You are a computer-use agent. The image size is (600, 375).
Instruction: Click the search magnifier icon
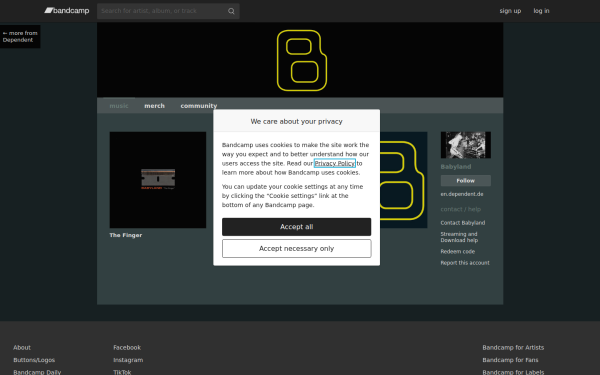(231, 11)
